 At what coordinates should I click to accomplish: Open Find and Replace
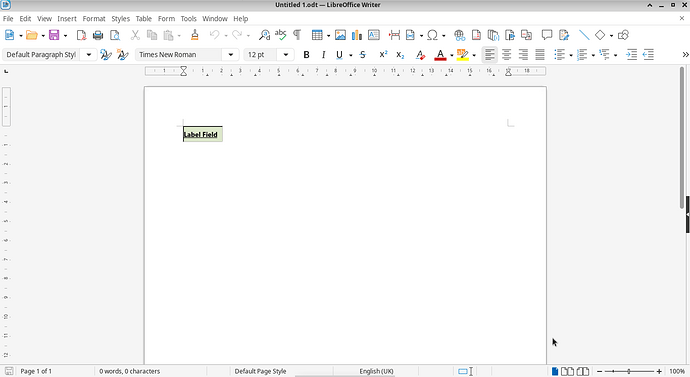(x=264, y=35)
